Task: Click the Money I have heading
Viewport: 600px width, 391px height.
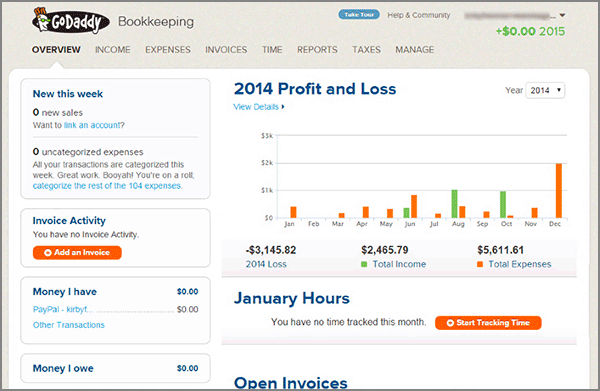Action: [x=65, y=292]
